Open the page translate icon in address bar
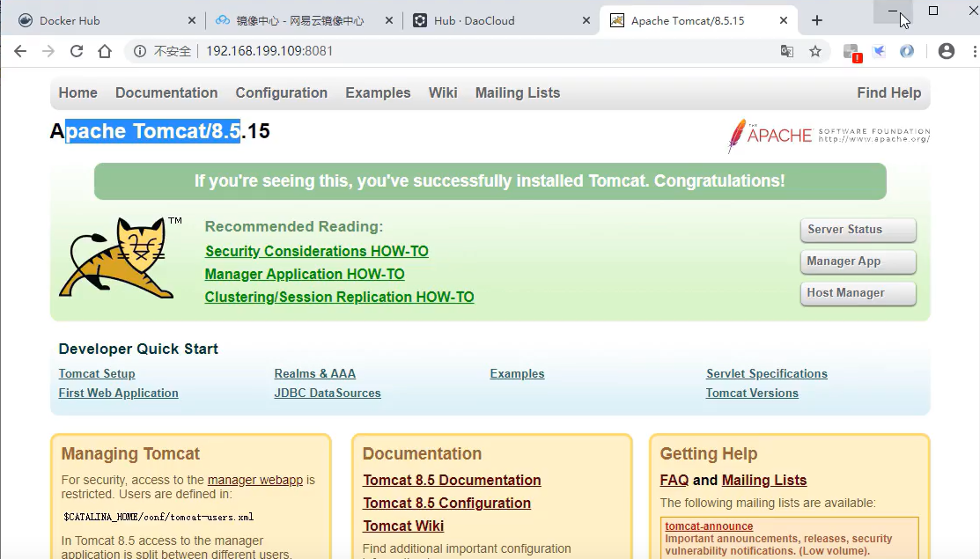 pos(786,52)
